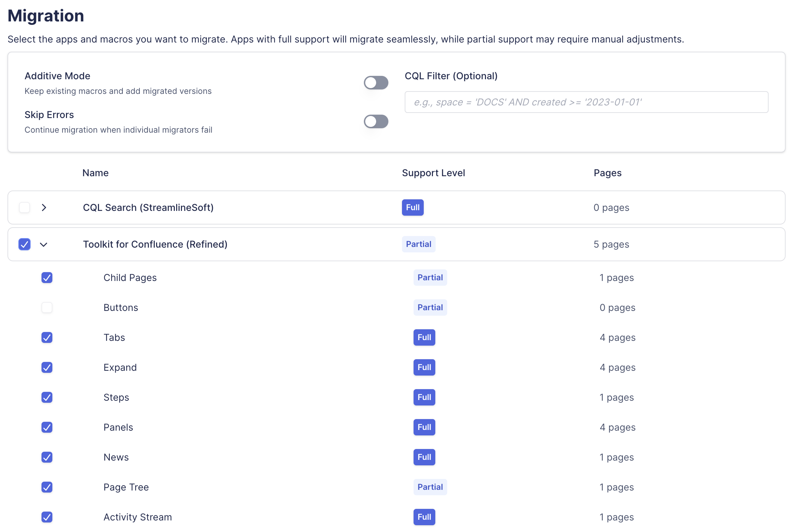Click the Partial badge for Toolkit for Confluence
806x532 pixels.
418,244
